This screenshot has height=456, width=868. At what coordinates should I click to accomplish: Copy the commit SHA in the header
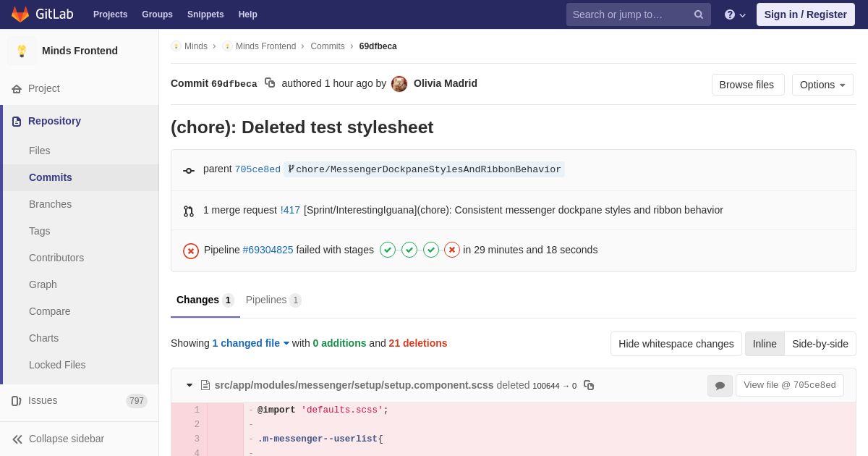(x=270, y=83)
